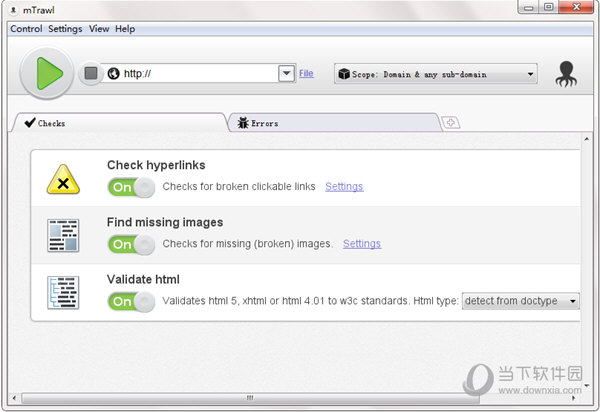Open the URL history dropdown arrow
The height and width of the screenshot is (412, 600).
coord(286,73)
